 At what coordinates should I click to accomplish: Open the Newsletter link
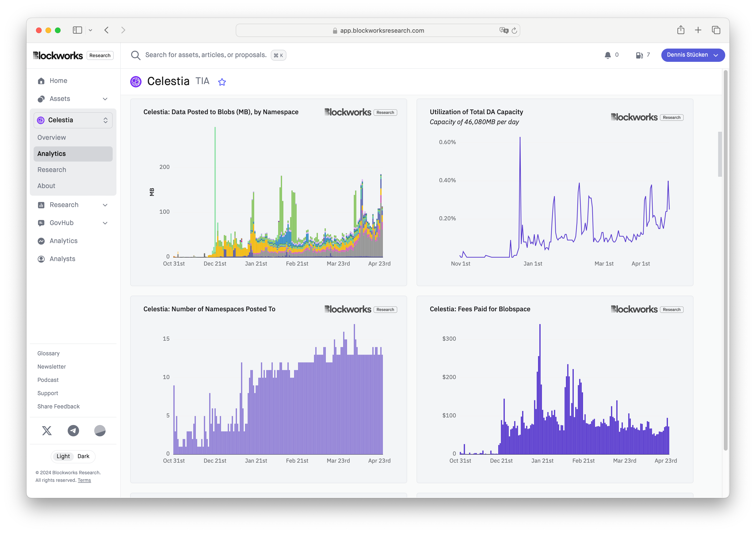51,366
